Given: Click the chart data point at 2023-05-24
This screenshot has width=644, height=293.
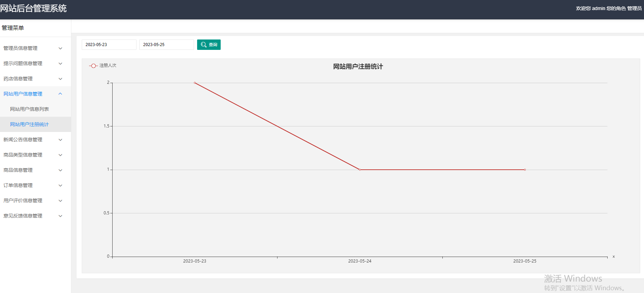Looking at the screenshot, I should [x=360, y=170].
